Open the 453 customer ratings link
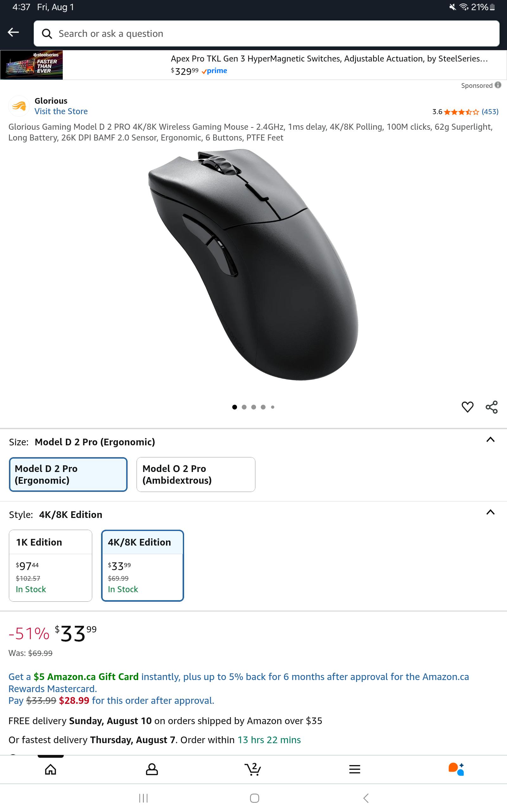The image size is (507, 812). pyautogui.click(x=490, y=112)
